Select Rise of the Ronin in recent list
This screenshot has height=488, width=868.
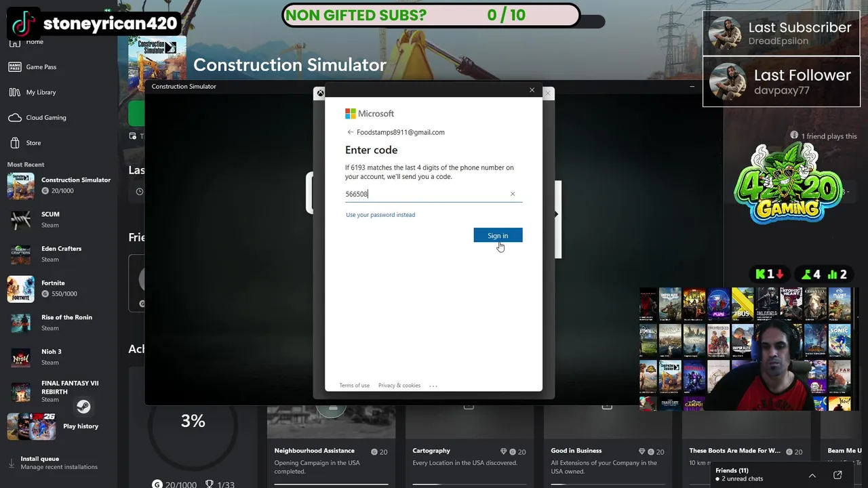point(60,323)
